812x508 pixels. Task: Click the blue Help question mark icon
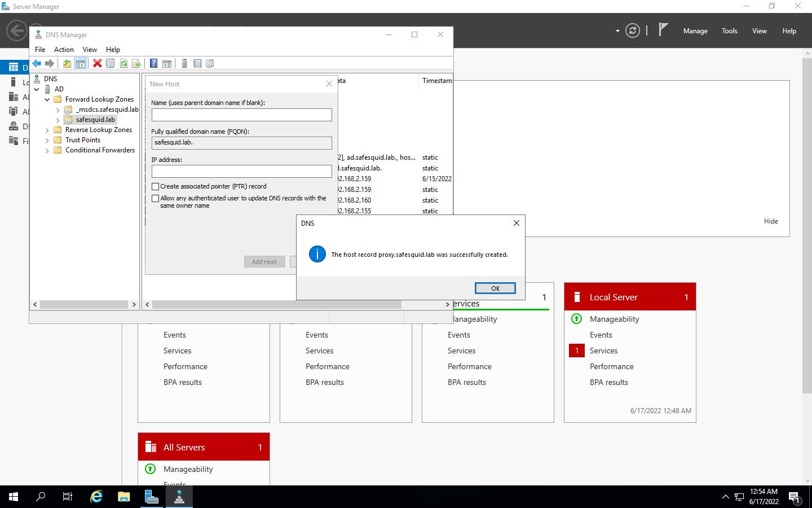(153, 63)
